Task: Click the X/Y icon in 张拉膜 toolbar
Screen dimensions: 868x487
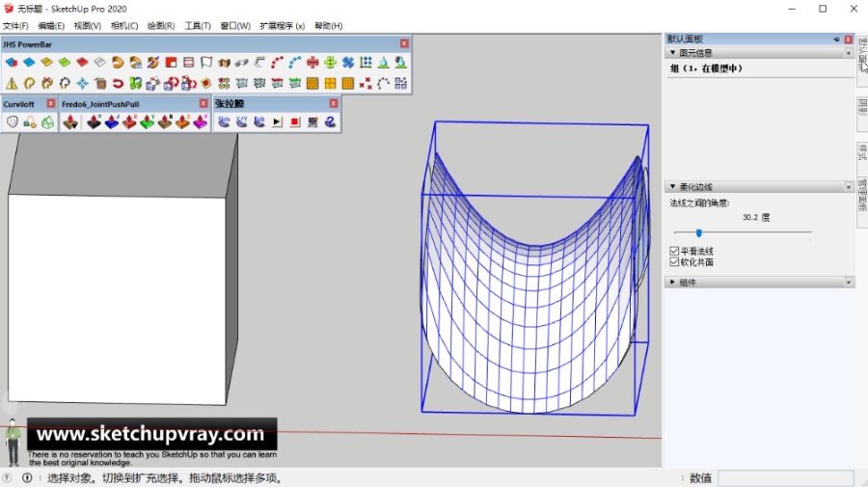Action: 241,122
